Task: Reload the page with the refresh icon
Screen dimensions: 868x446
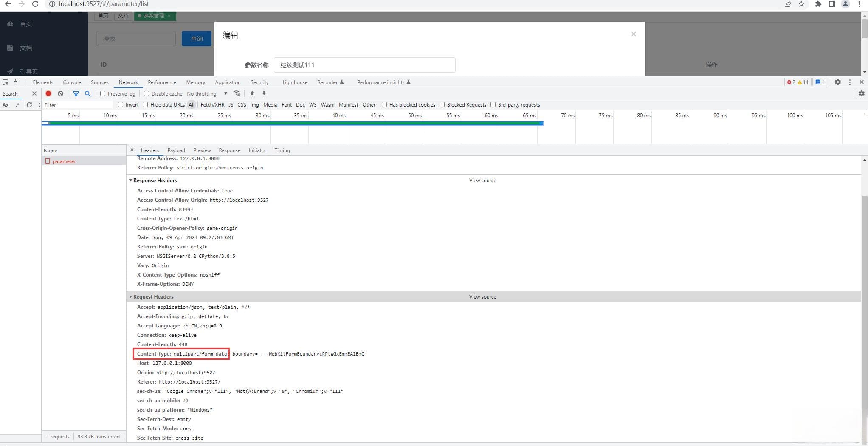Action: coord(35,4)
